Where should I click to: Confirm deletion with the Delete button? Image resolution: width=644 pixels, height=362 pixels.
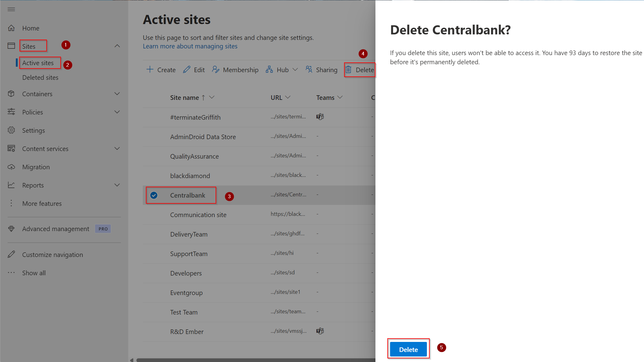pyautogui.click(x=408, y=349)
